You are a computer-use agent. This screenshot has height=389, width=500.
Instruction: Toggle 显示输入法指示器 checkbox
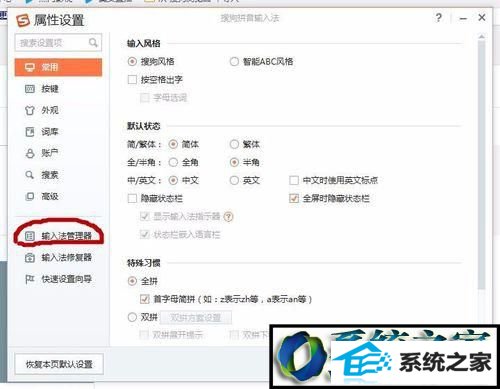coord(144,217)
